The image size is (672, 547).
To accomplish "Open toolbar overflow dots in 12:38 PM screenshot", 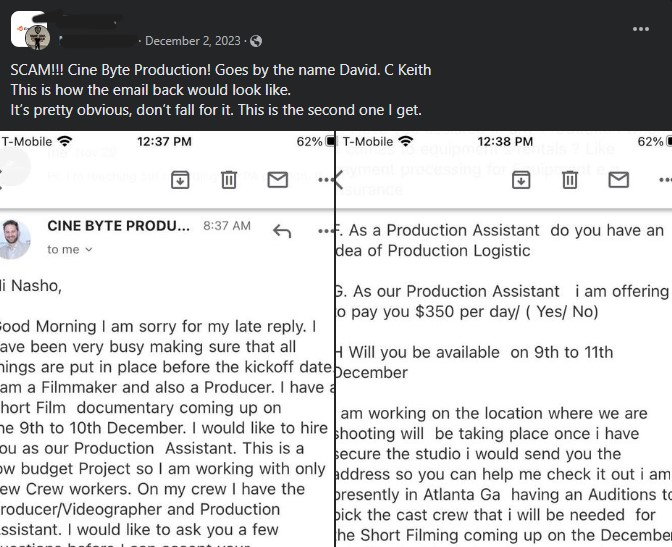I will click(663, 180).
